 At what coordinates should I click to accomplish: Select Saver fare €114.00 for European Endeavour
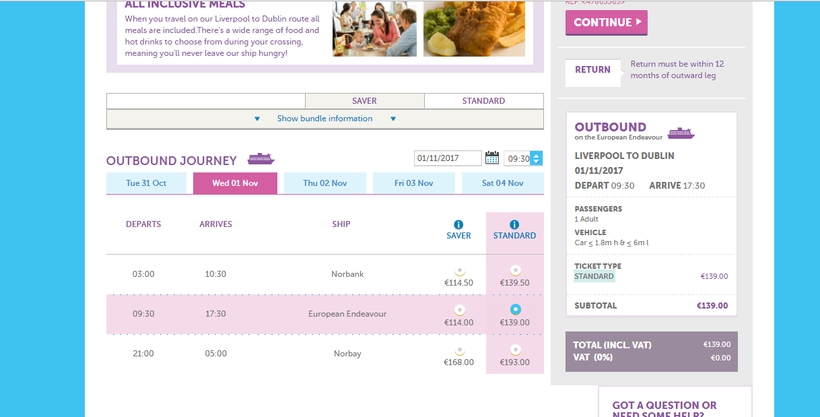[x=459, y=310]
